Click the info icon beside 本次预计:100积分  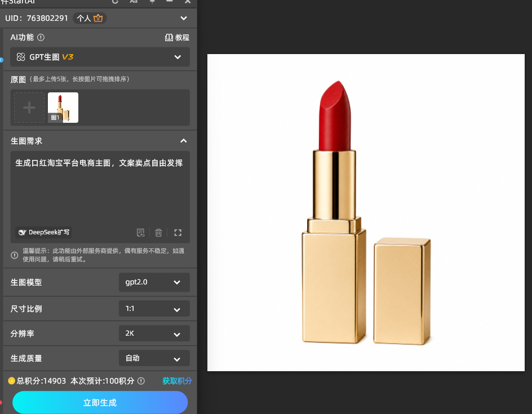[x=141, y=381]
